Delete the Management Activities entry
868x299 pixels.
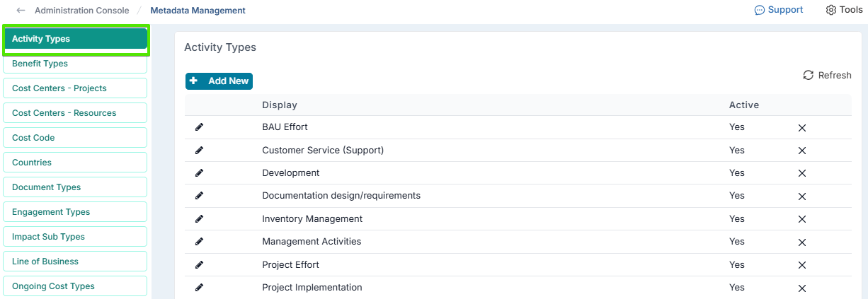(x=802, y=242)
